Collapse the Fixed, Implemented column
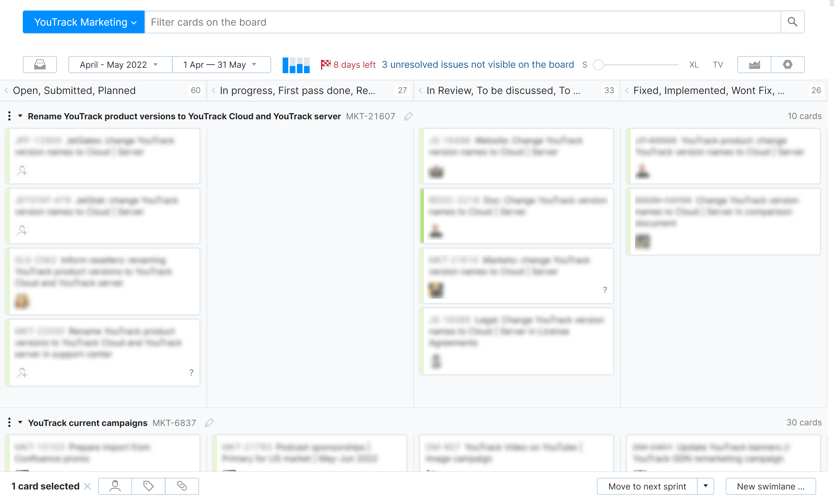The image size is (835, 504). tap(627, 91)
